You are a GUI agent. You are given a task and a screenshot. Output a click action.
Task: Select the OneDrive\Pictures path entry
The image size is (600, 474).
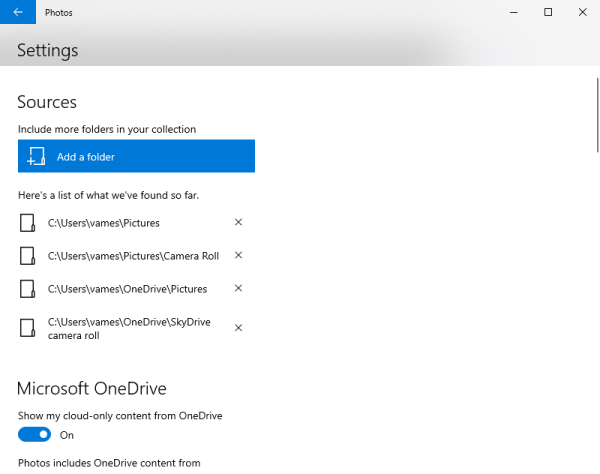click(127, 289)
